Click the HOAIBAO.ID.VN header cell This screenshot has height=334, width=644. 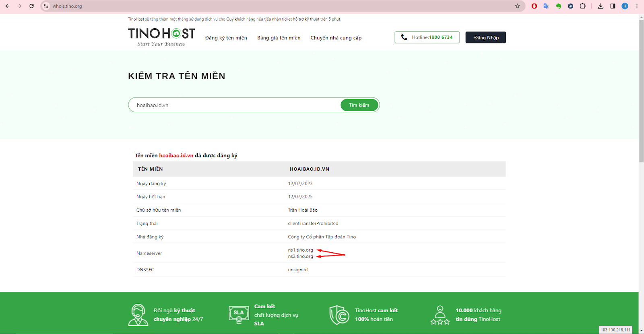310,169
